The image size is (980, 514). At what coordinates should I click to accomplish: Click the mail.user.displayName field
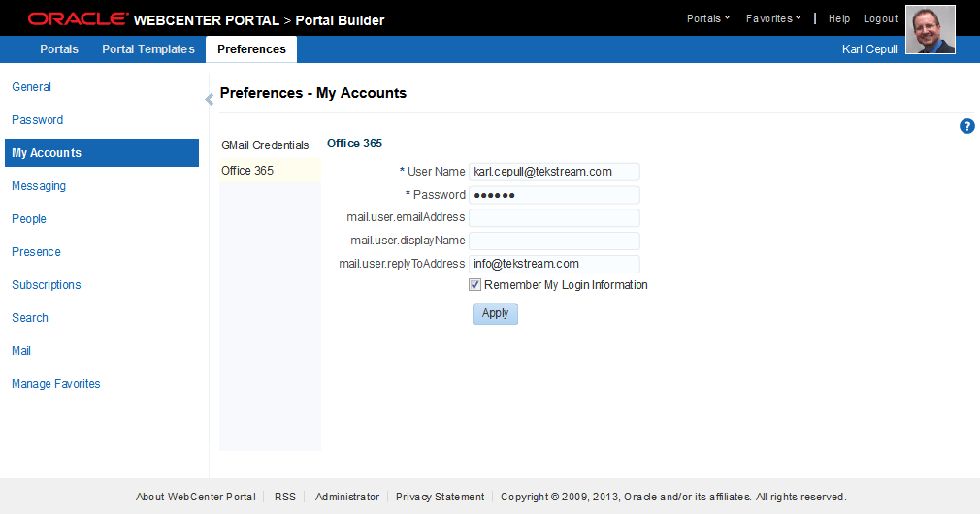554,241
